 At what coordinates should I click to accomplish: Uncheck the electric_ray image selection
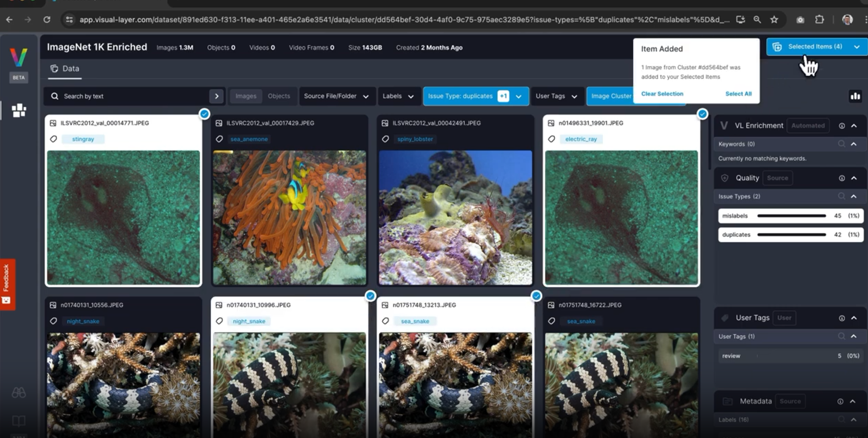pos(702,114)
